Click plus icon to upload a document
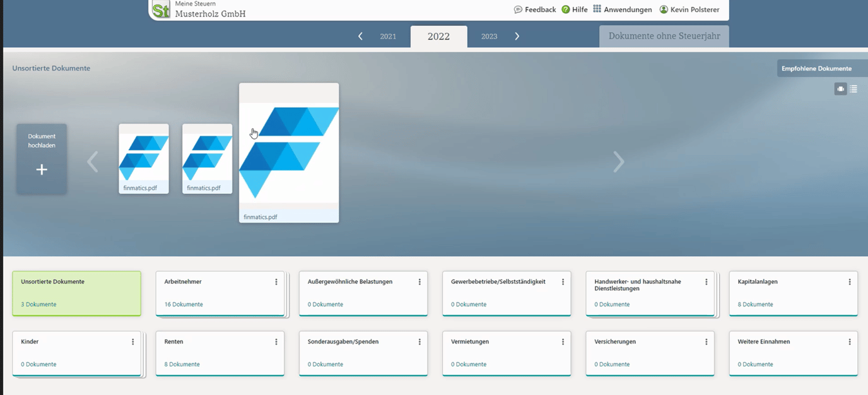The height and width of the screenshot is (395, 868). pos(42,170)
